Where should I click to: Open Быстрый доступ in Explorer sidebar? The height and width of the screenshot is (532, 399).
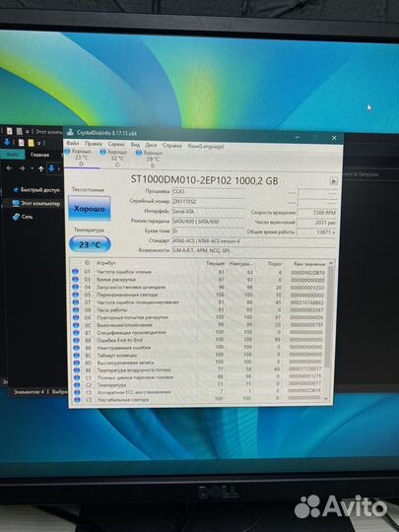[x=37, y=190]
